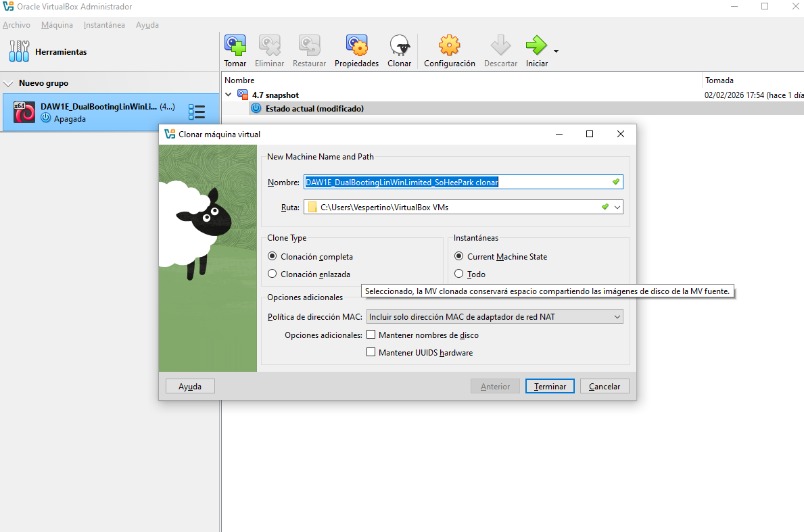This screenshot has height=532, width=804.
Task: Select the DAW1E_DualBootingLinWinLi virtual machine
Action: 111,112
